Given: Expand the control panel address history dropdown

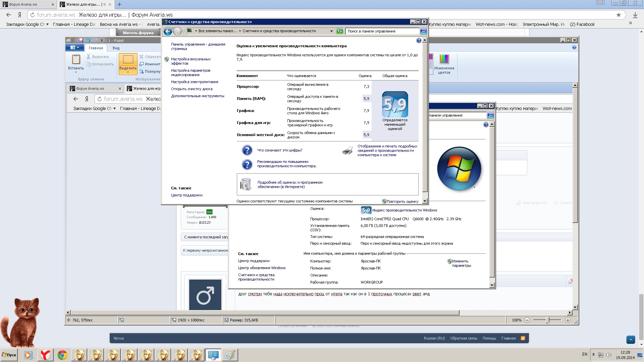Looking at the screenshot, I should [331, 31].
